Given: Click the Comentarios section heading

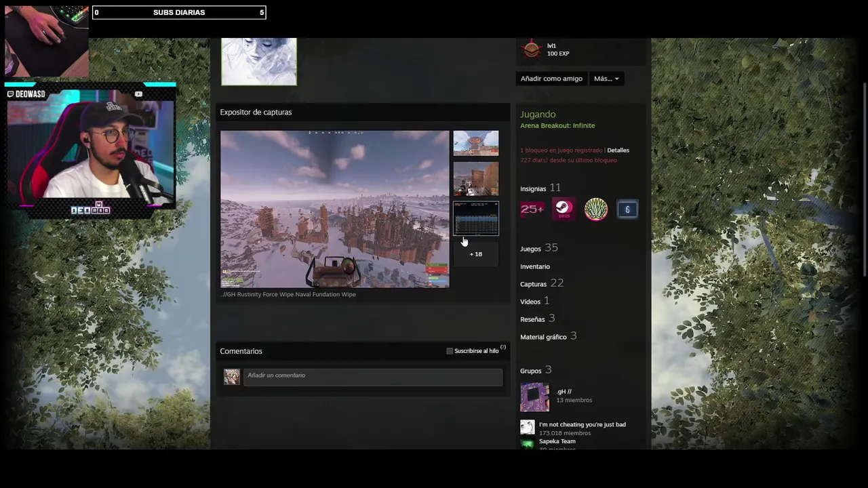Looking at the screenshot, I should point(241,351).
